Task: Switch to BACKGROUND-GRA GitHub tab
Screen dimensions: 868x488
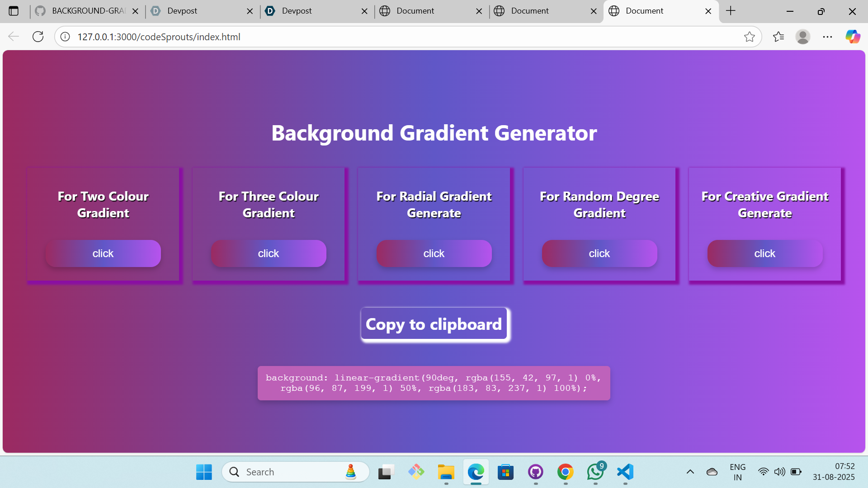Action: pyautogui.click(x=88, y=11)
